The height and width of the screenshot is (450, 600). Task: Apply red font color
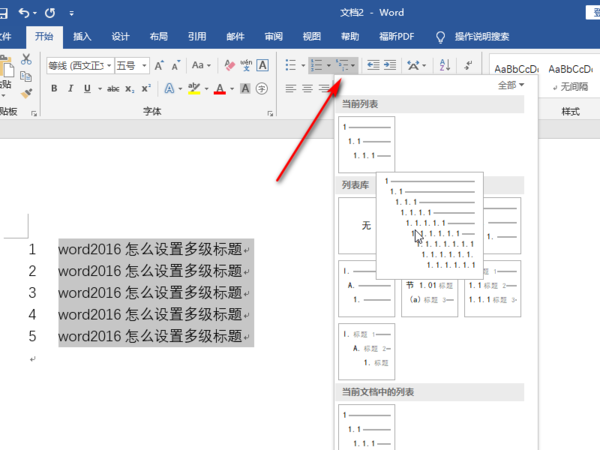click(x=220, y=89)
